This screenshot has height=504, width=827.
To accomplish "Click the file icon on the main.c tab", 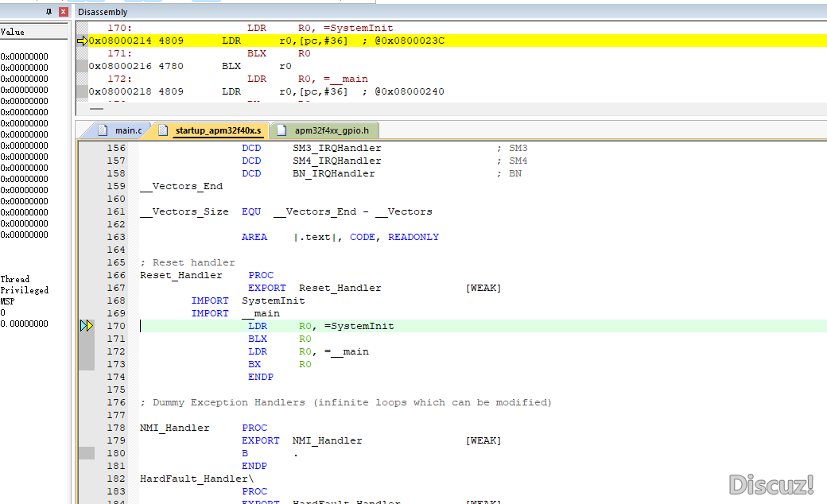I will click(x=103, y=130).
